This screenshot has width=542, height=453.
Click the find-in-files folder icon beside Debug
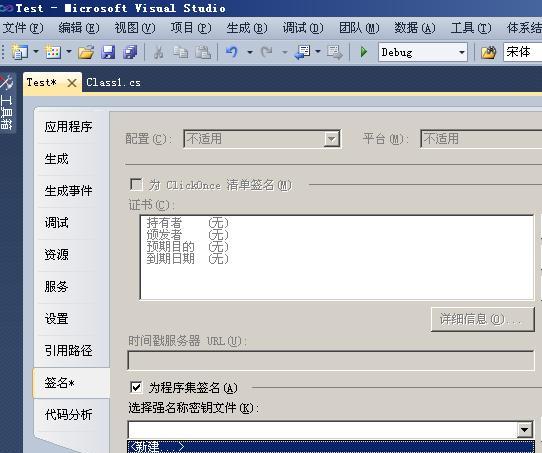[x=488, y=52]
